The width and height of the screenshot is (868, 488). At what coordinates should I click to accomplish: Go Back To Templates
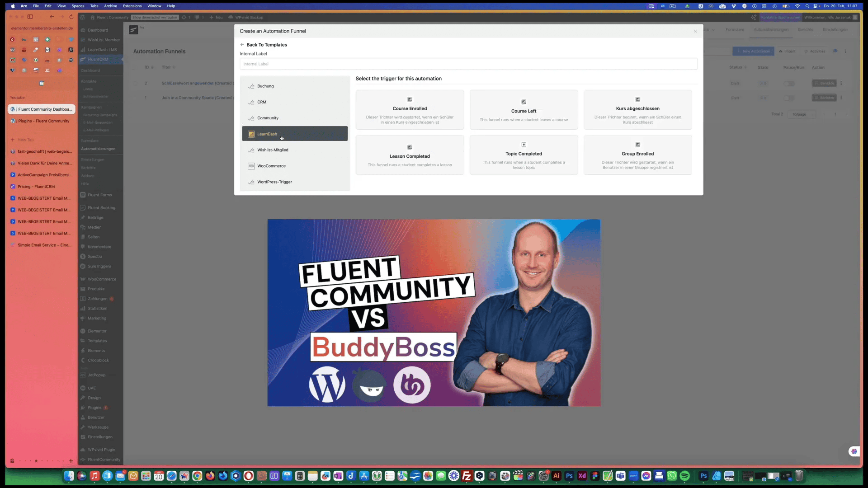(264, 45)
